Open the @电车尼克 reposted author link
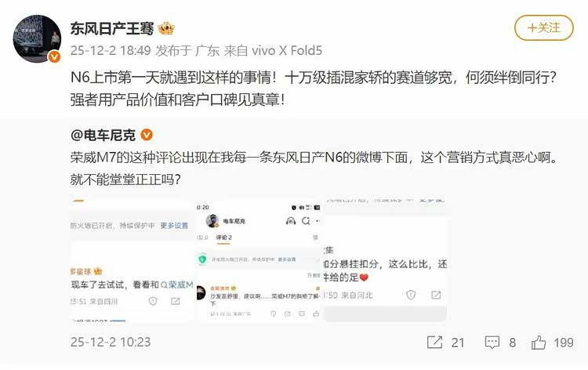Viewport: 588px width, 370px height. 103,135
